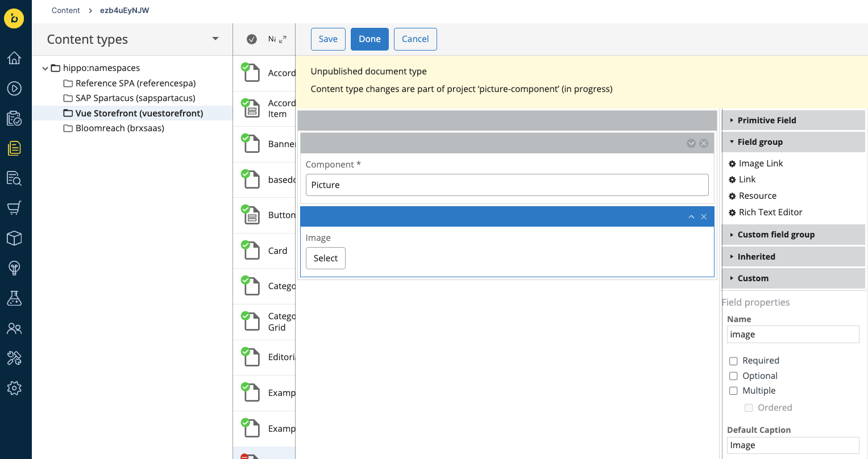The height and width of the screenshot is (459, 868).
Task: Open the Card item in list
Action: pos(264,251)
